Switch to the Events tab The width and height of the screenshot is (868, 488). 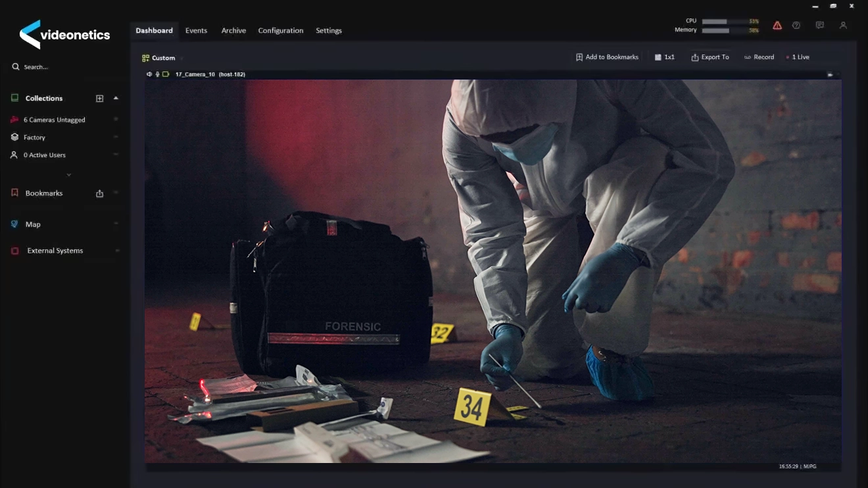196,31
